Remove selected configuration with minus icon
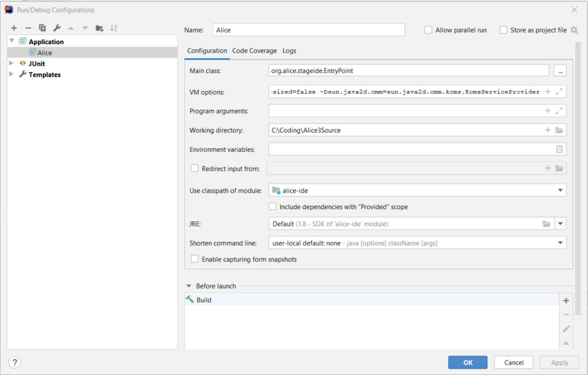The image size is (588, 375). pyautogui.click(x=28, y=28)
